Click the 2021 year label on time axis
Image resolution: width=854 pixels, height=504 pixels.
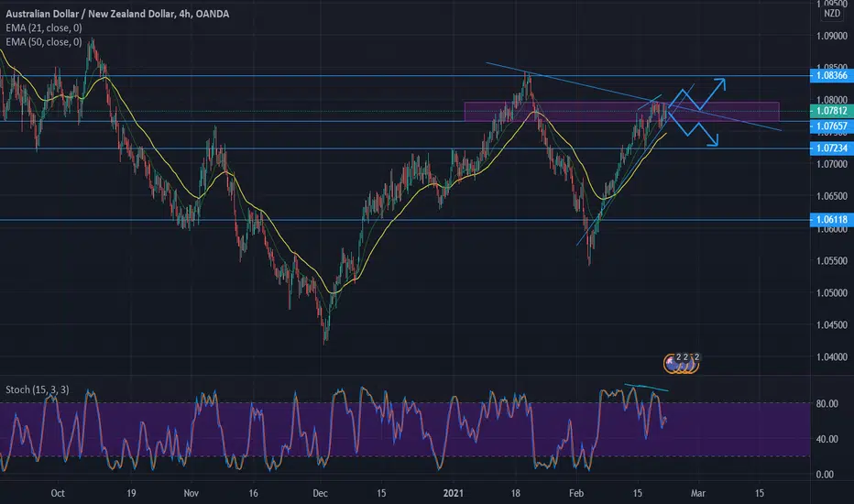pos(454,493)
